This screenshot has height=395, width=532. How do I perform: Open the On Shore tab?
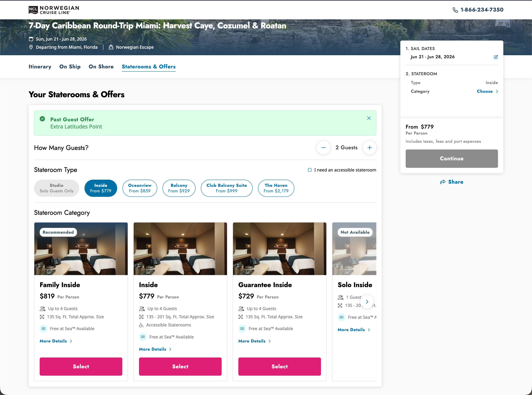pos(101,67)
